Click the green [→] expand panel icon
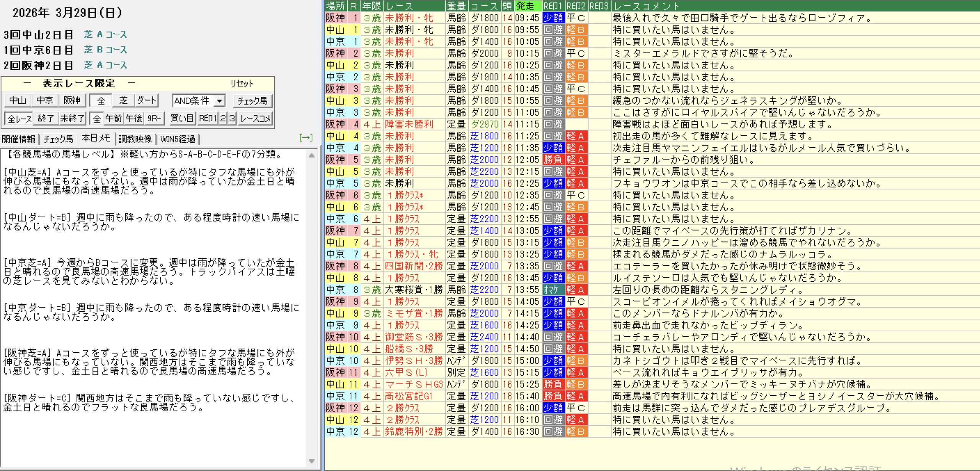The width and height of the screenshot is (980, 471). pos(306,138)
